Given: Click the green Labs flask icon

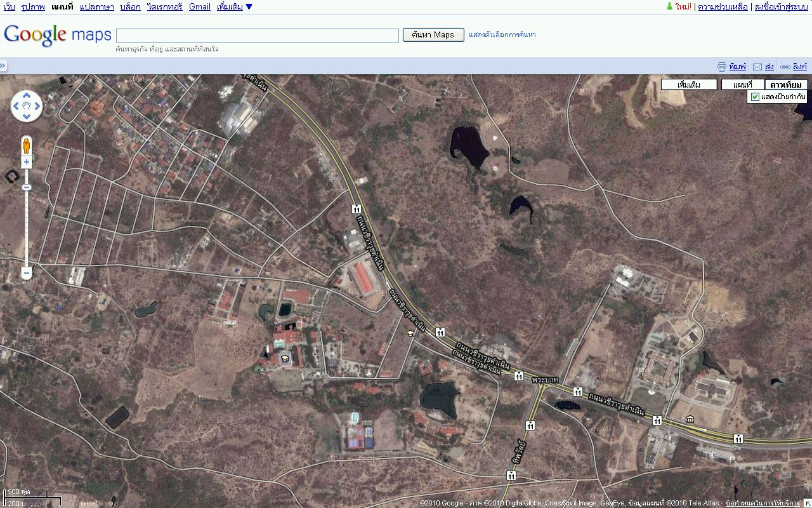Looking at the screenshot, I should 669,6.
